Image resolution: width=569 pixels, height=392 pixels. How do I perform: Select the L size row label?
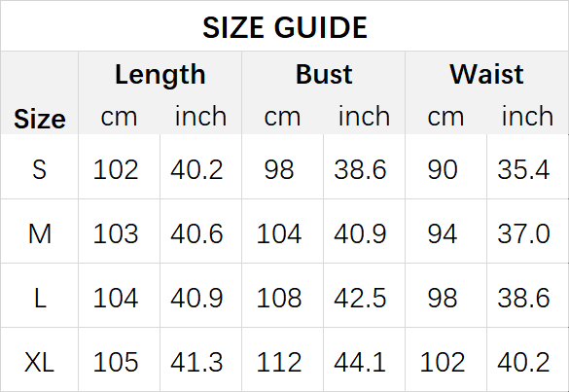coord(40,298)
